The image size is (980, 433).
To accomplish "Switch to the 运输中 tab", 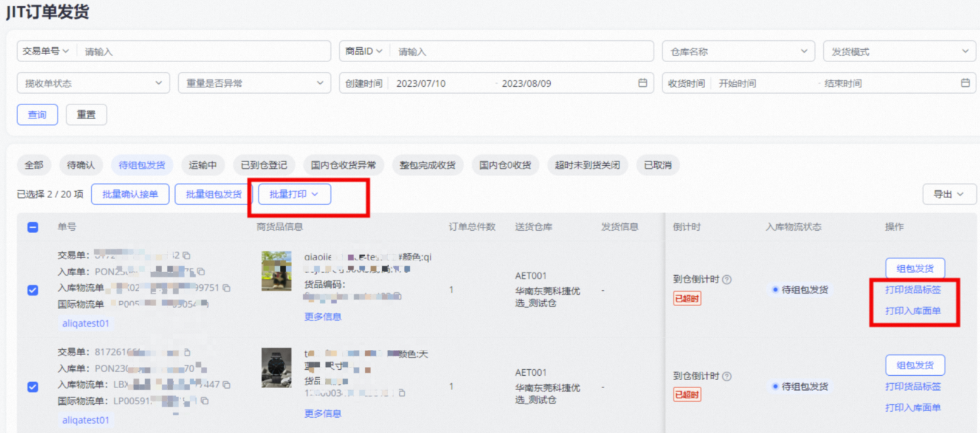I will [x=202, y=165].
